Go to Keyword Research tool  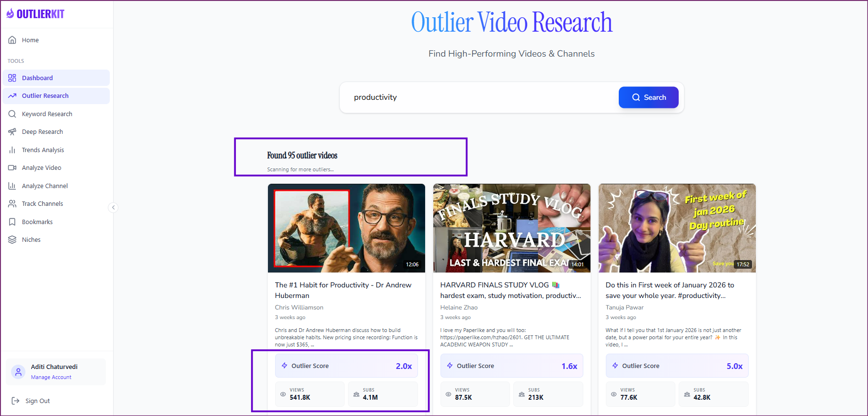coord(47,114)
